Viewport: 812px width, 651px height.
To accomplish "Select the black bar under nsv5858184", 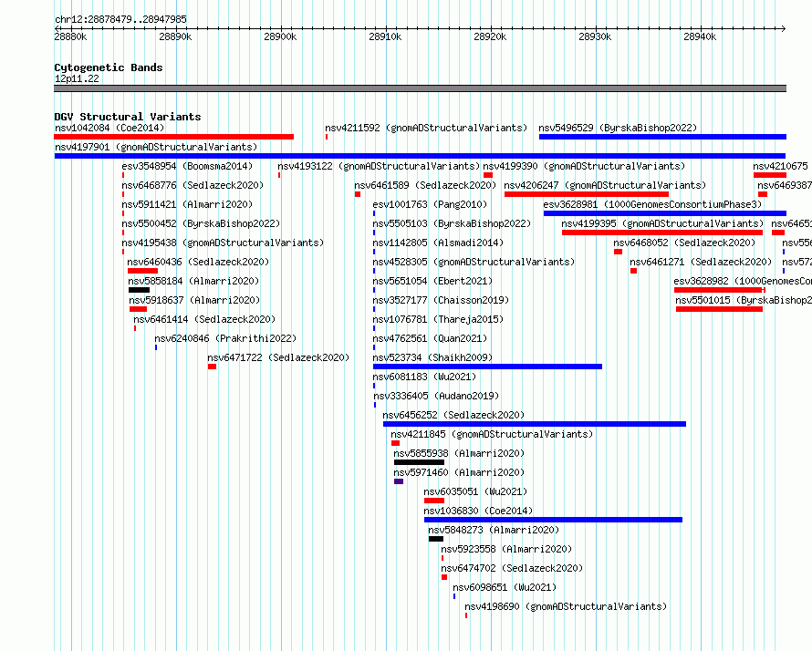I will point(139,290).
